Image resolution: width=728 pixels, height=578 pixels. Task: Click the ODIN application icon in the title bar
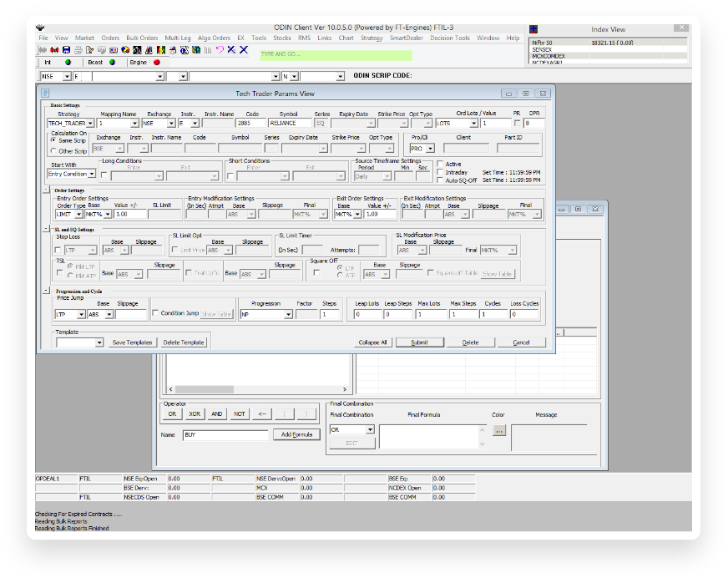coord(40,28)
